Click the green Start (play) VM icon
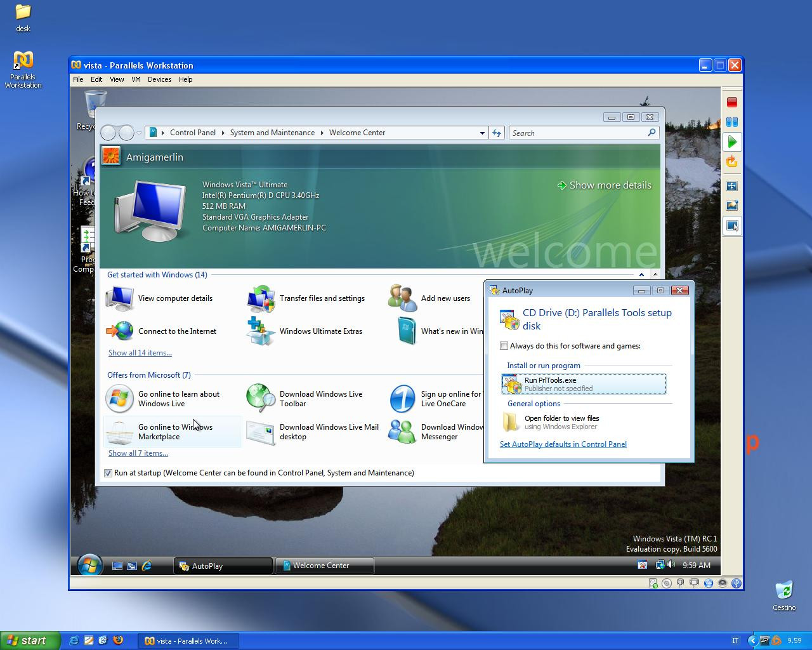The width and height of the screenshot is (812, 650). pyautogui.click(x=731, y=142)
